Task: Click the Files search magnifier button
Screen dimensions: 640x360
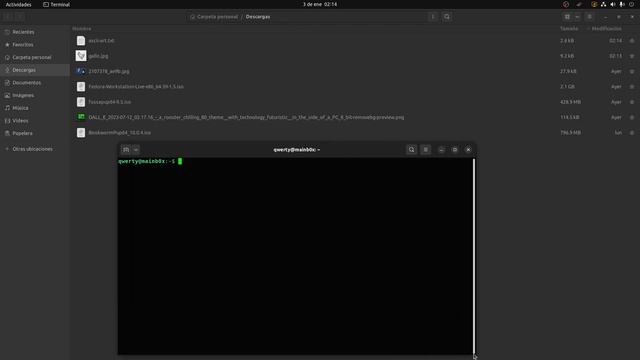Action: (447, 17)
